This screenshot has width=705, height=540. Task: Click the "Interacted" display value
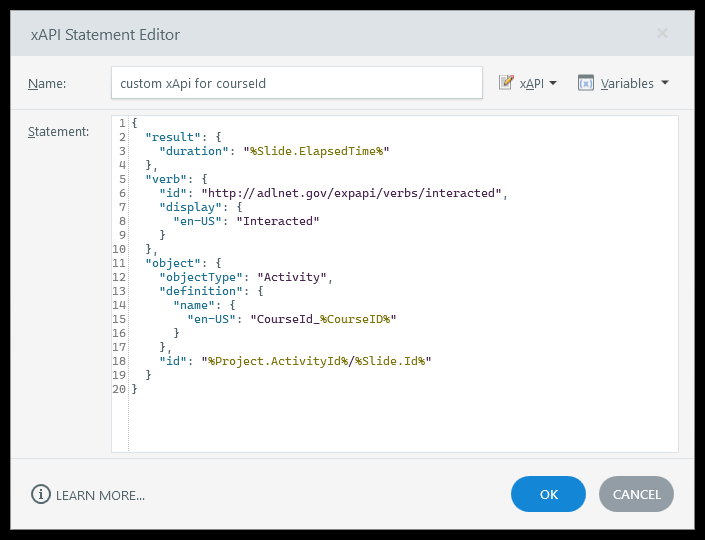point(277,221)
